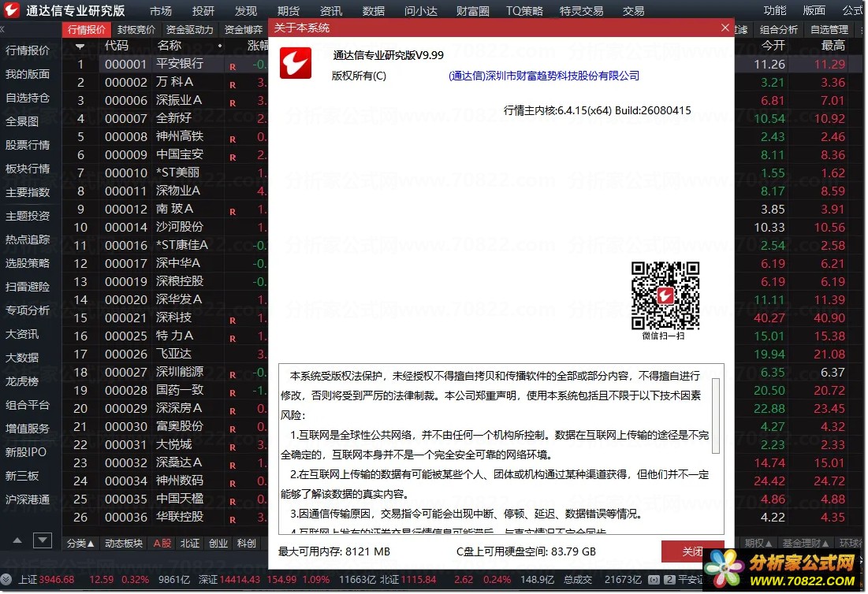Open 板块行情 in the sidebar
The image size is (868, 594).
[28, 169]
